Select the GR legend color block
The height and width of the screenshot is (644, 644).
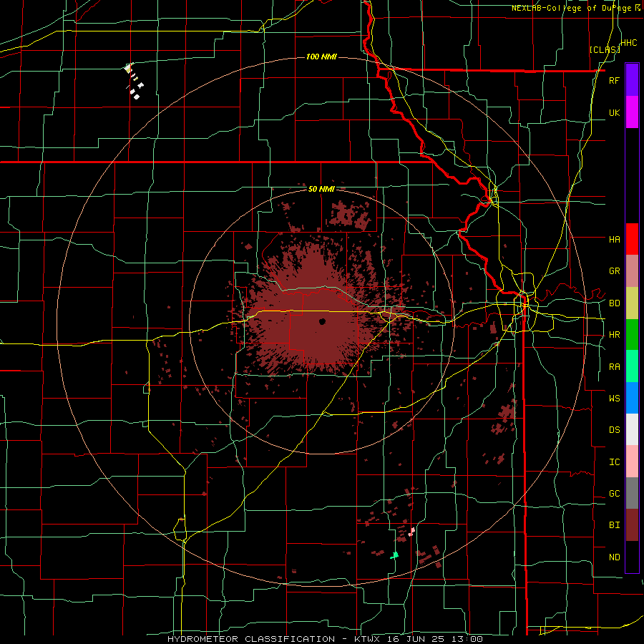(x=632, y=271)
